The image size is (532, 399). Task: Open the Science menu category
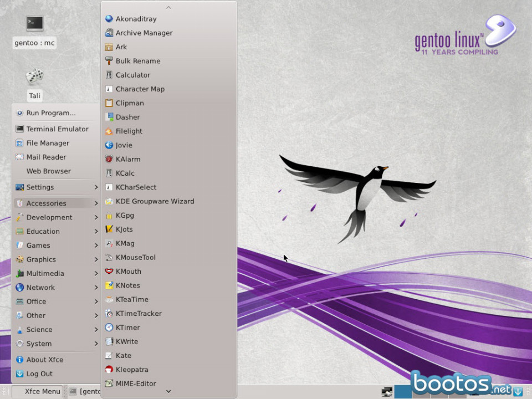tap(57, 329)
